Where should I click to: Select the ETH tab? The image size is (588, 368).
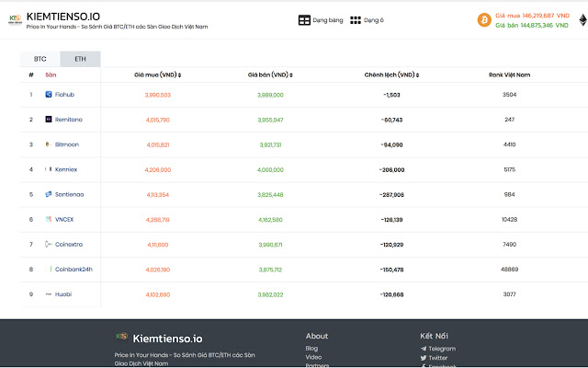tap(80, 59)
